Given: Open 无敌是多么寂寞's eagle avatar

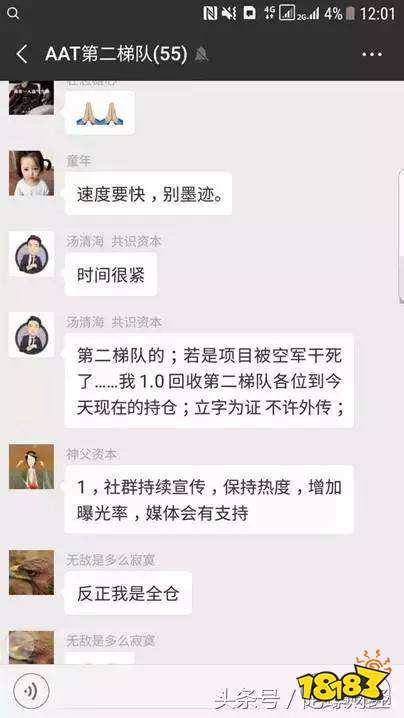Looking at the screenshot, I should (31, 572).
